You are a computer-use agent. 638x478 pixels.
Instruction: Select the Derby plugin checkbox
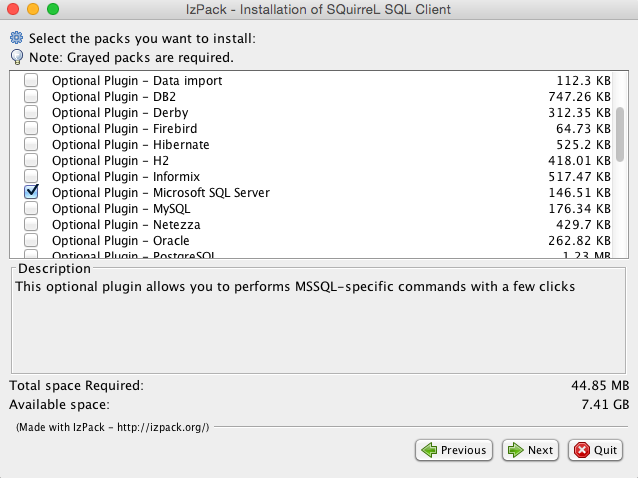point(31,112)
